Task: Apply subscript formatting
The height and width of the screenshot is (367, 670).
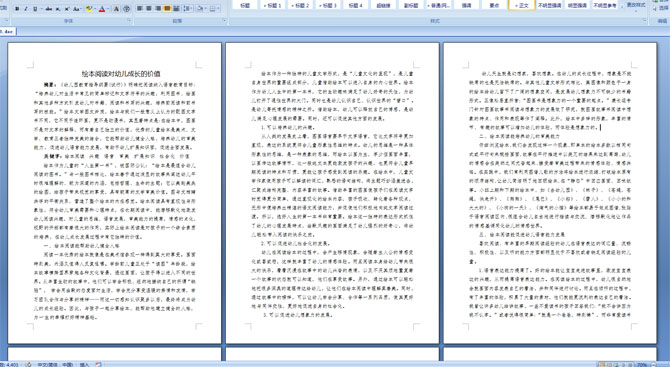Action: click(58, 9)
